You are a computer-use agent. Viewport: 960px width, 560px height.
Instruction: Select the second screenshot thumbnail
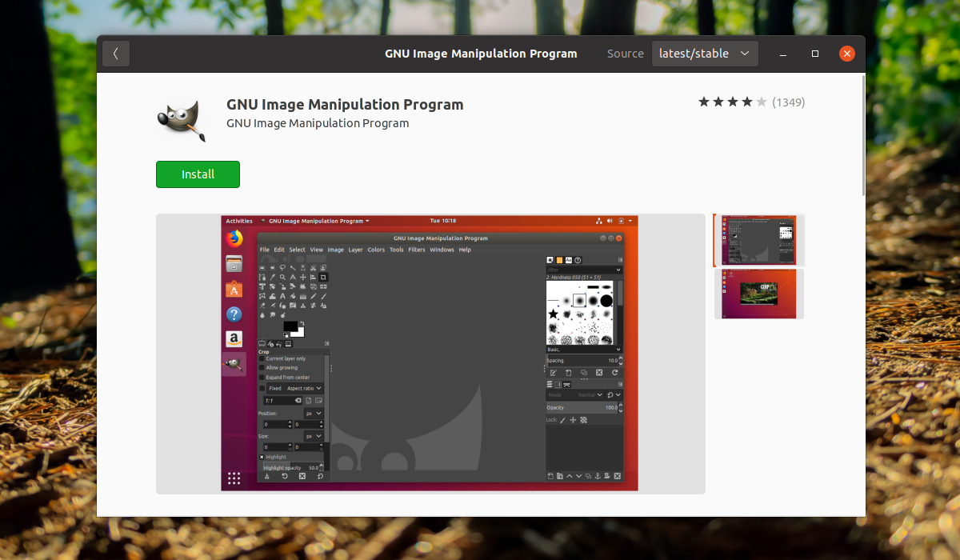click(x=759, y=294)
